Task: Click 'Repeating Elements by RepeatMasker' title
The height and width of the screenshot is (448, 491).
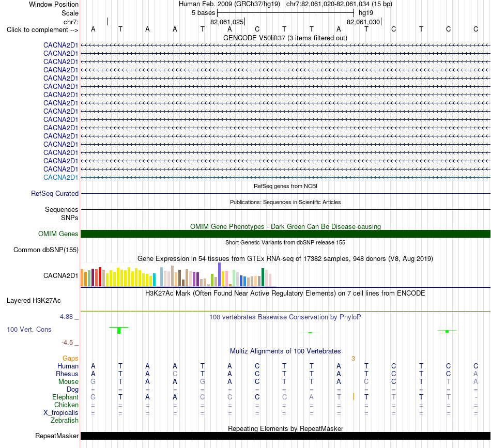Action: click(285, 428)
